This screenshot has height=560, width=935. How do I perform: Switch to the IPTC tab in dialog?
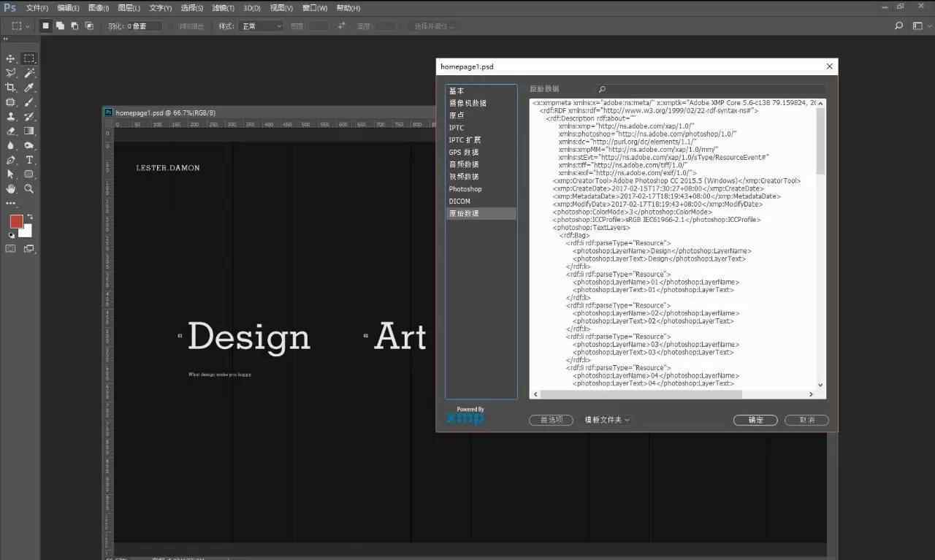[x=457, y=128]
